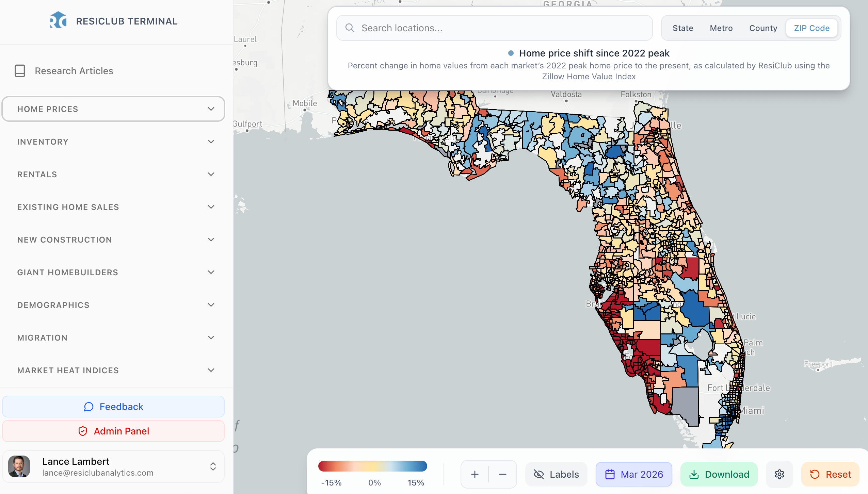Open the Admin Panel
Viewport: 868px width, 494px height.
point(113,431)
